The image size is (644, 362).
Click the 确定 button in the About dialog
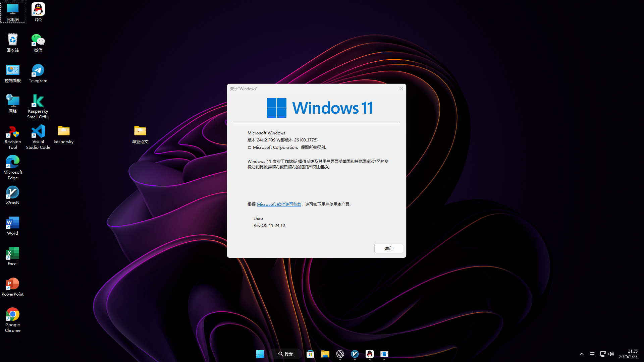pos(388,248)
